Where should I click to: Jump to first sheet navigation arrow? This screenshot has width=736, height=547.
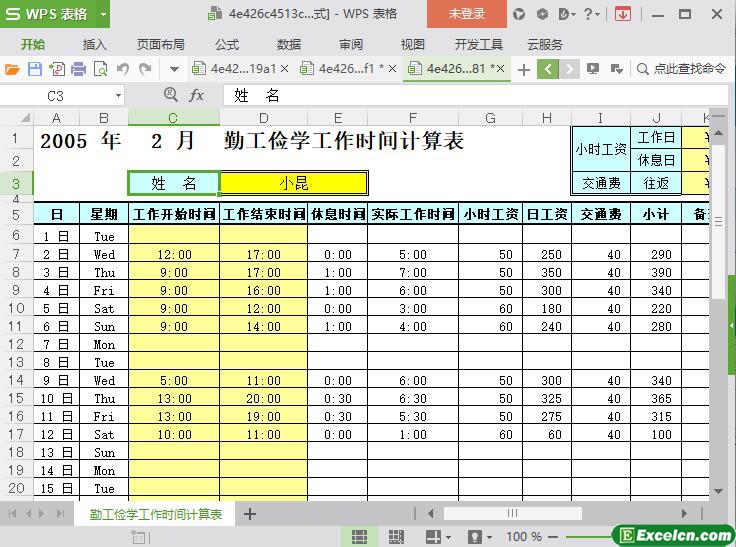click(x=13, y=514)
